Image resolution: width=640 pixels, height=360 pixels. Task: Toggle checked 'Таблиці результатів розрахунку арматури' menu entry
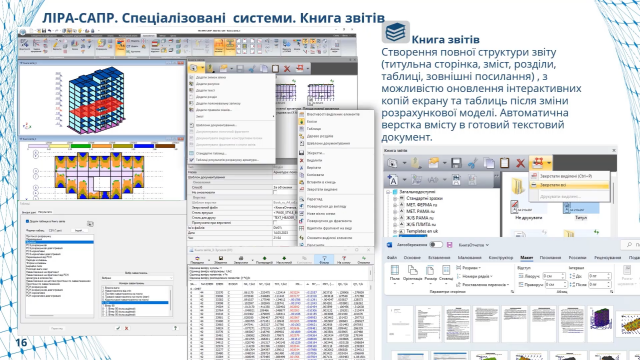click(231, 160)
